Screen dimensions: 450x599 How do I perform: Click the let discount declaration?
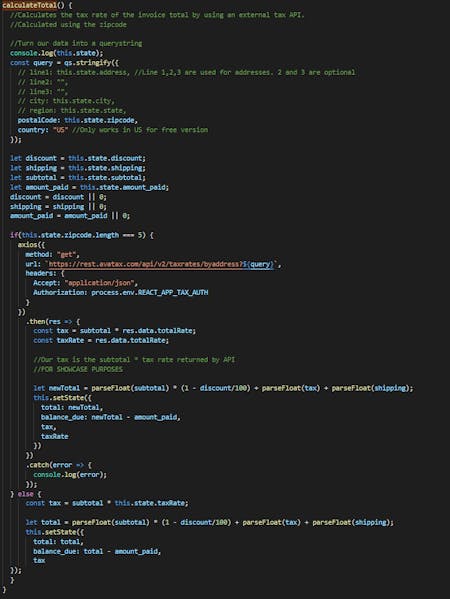(78, 159)
